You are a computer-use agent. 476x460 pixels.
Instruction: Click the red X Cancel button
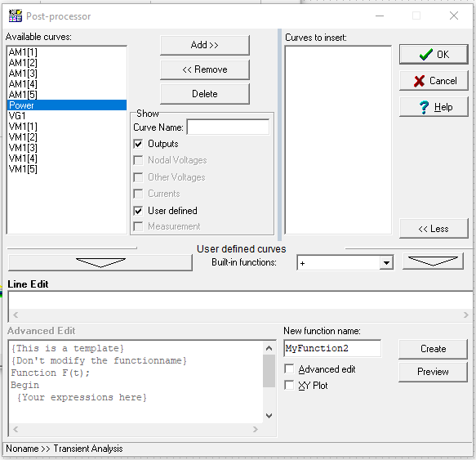tap(434, 81)
